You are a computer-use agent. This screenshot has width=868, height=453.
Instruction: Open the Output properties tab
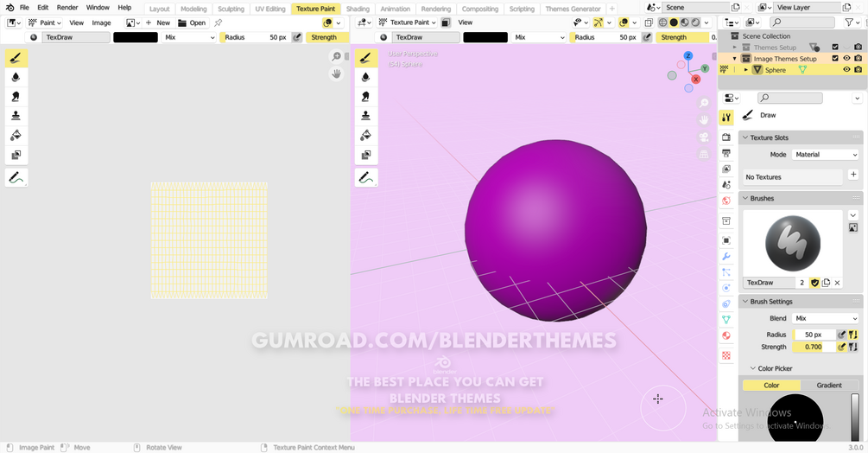pos(726,153)
